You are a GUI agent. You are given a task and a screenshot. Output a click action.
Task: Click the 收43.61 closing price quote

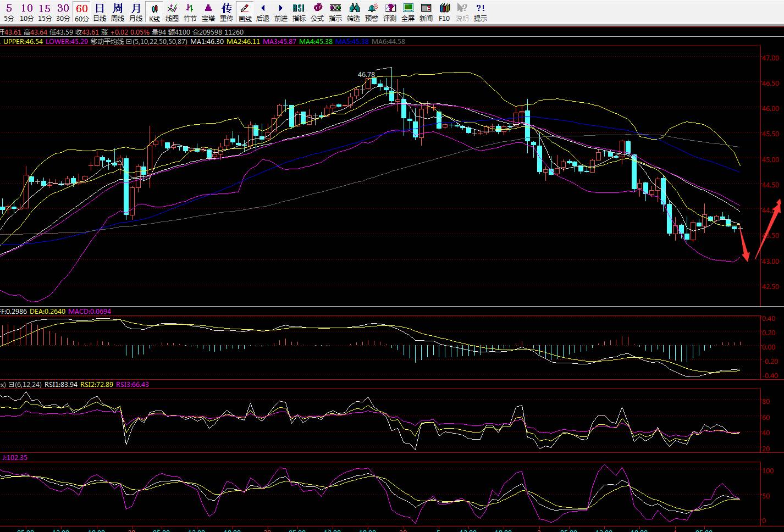(87, 32)
